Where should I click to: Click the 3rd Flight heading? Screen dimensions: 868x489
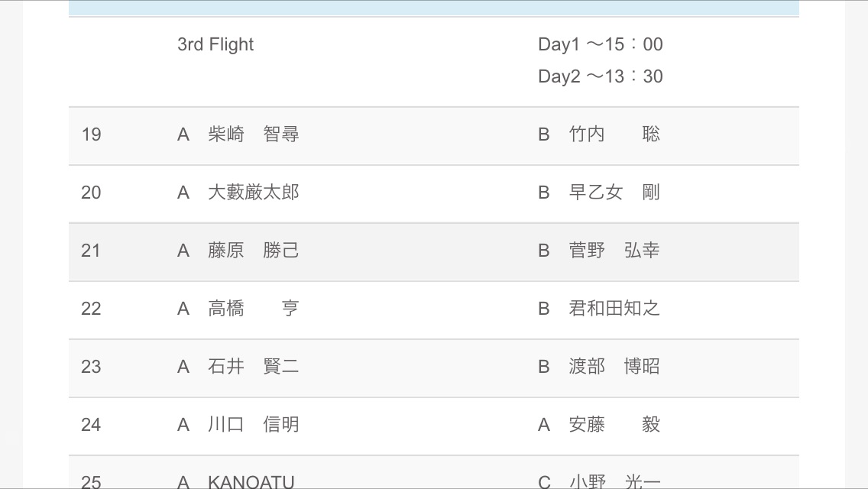pos(215,44)
